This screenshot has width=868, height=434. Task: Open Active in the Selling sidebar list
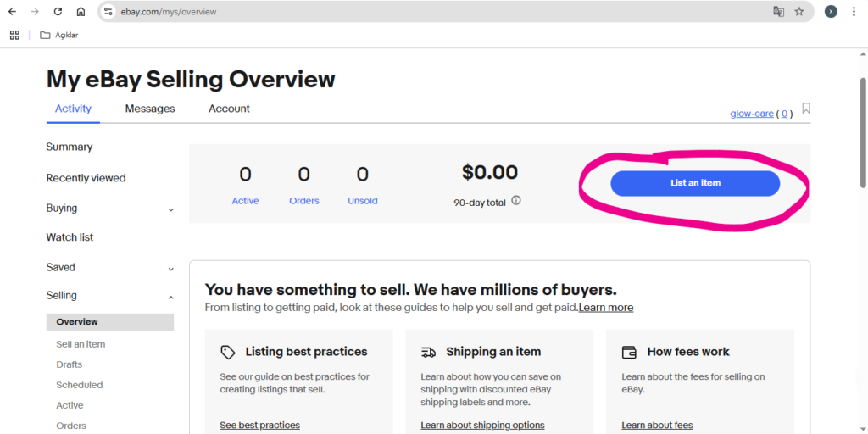click(x=70, y=405)
